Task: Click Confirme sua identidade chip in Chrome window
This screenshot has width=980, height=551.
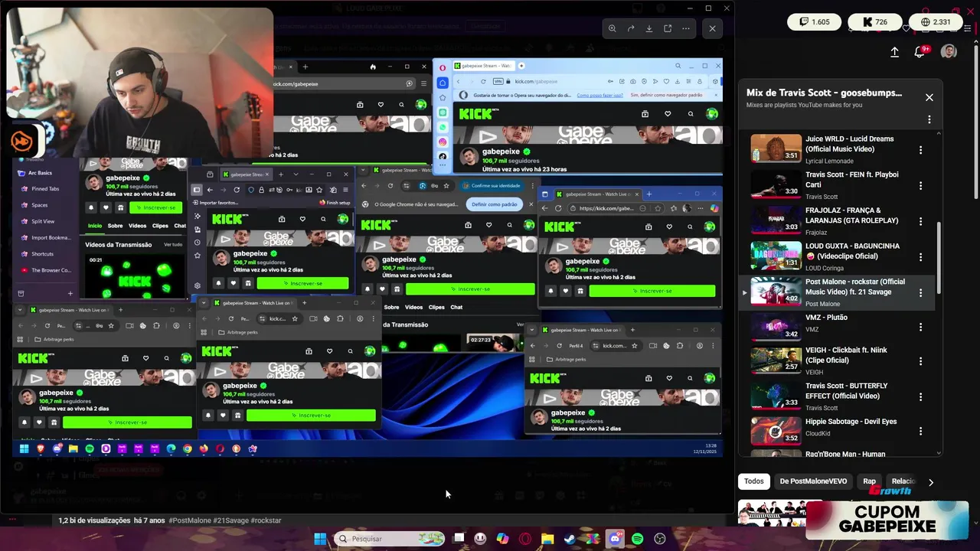Action: pos(492,186)
